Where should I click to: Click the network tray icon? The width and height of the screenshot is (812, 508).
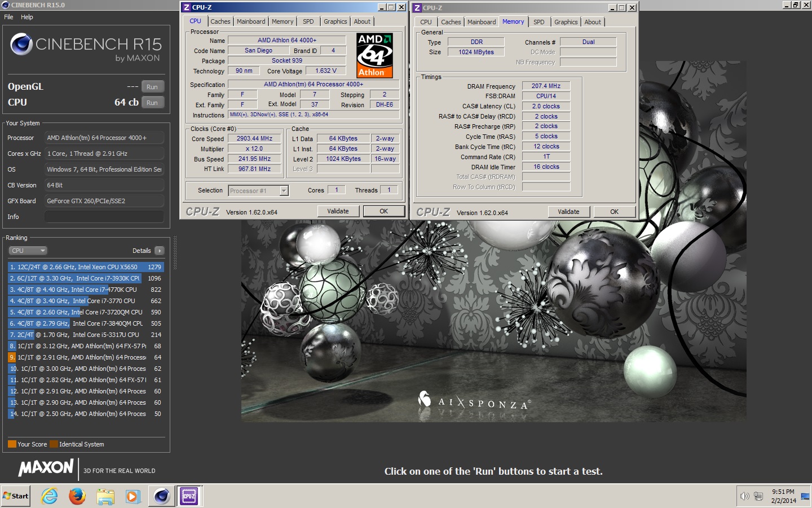pos(758,496)
